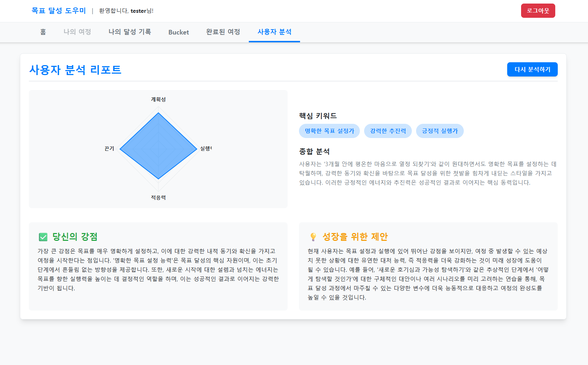Click the 긍정적 실행가 keyword chip
588x365 pixels.
click(x=440, y=131)
